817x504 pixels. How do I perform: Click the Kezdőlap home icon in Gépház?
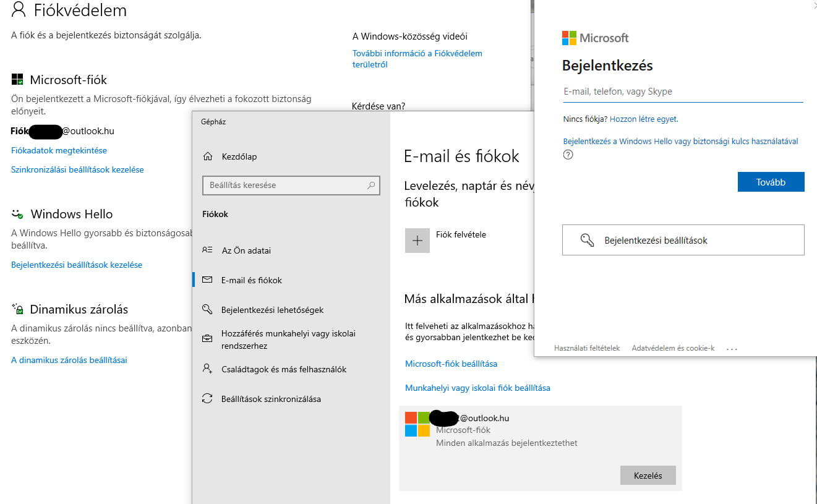208,156
